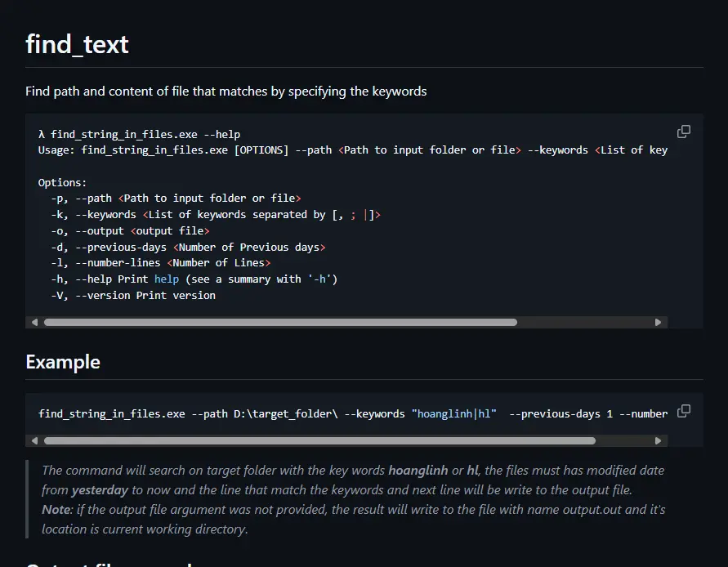Click the '-l, --number-lines' option line

click(161, 263)
